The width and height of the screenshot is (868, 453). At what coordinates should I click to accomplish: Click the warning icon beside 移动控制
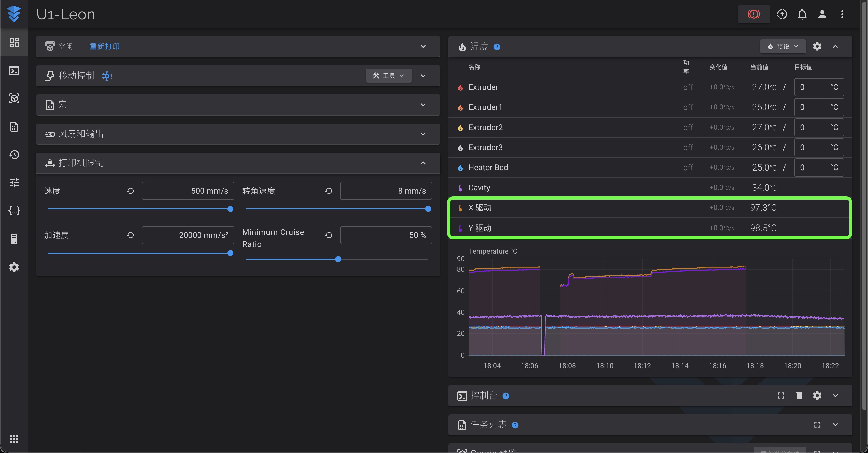pos(107,76)
